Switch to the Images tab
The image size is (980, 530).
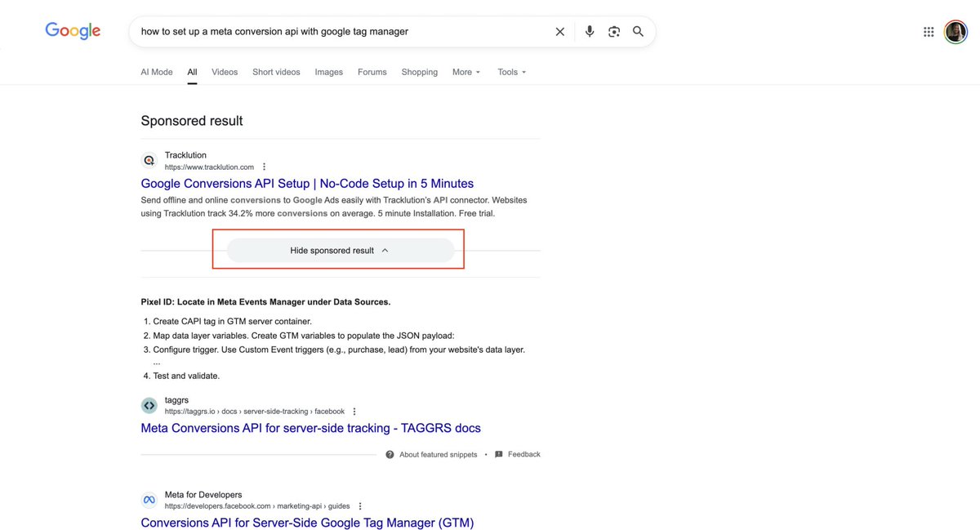329,72
